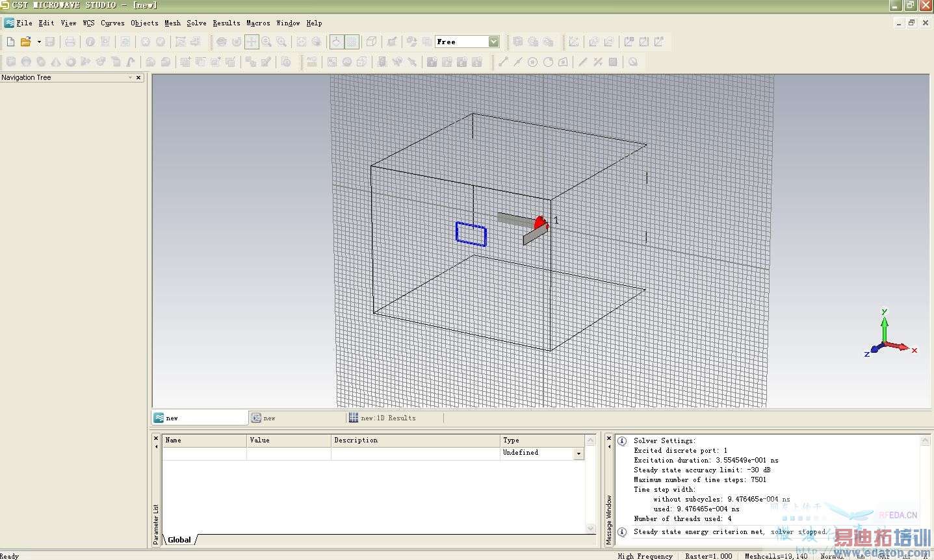Open the Solve menu
Screen dimensions: 934x560
(196, 23)
